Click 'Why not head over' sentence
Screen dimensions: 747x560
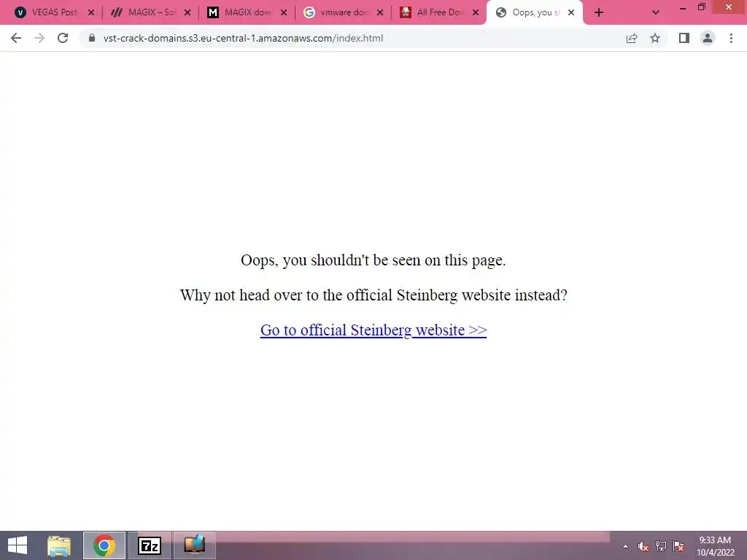(x=373, y=295)
